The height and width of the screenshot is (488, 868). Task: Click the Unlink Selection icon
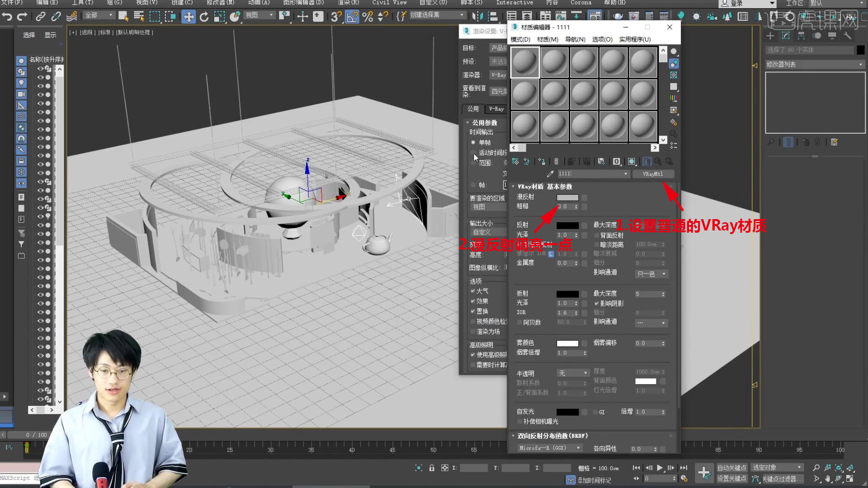coord(56,17)
